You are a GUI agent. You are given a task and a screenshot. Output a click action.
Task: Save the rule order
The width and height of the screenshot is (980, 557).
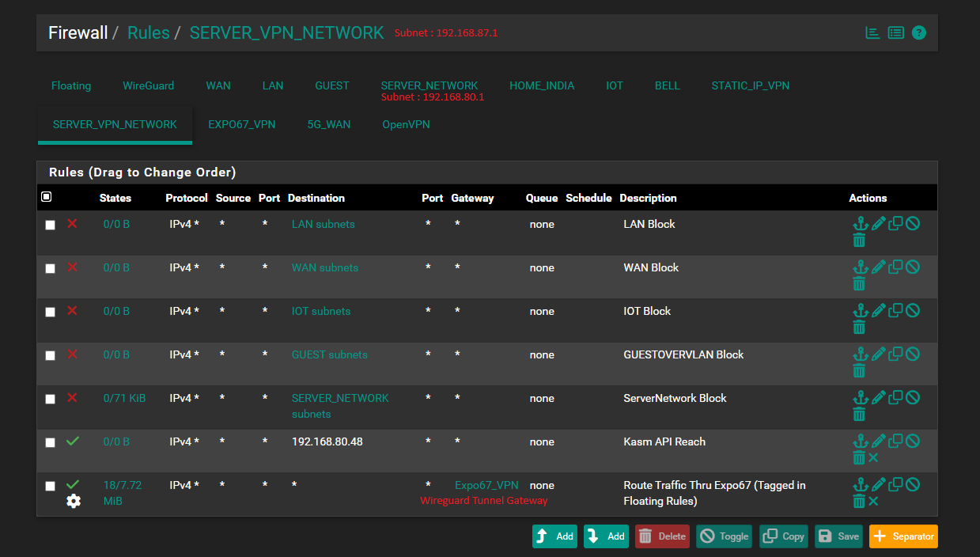coord(839,536)
